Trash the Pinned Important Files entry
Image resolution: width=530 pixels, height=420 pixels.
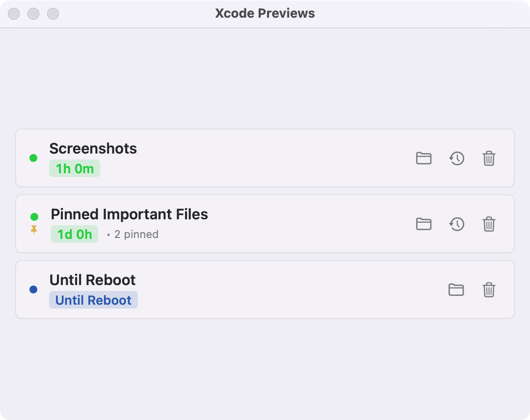tap(489, 224)
